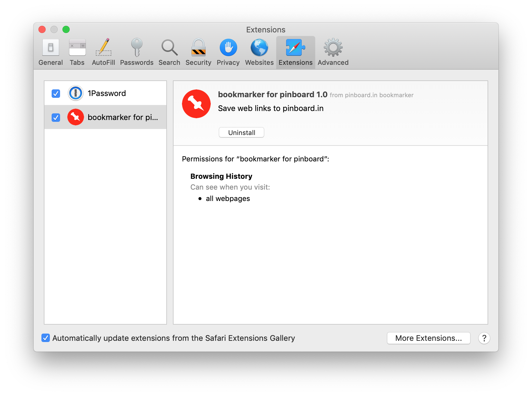Click the large pinboard extension logo
Screen dimensions: 532x396
pyautogui.click(x=196, y=104)
